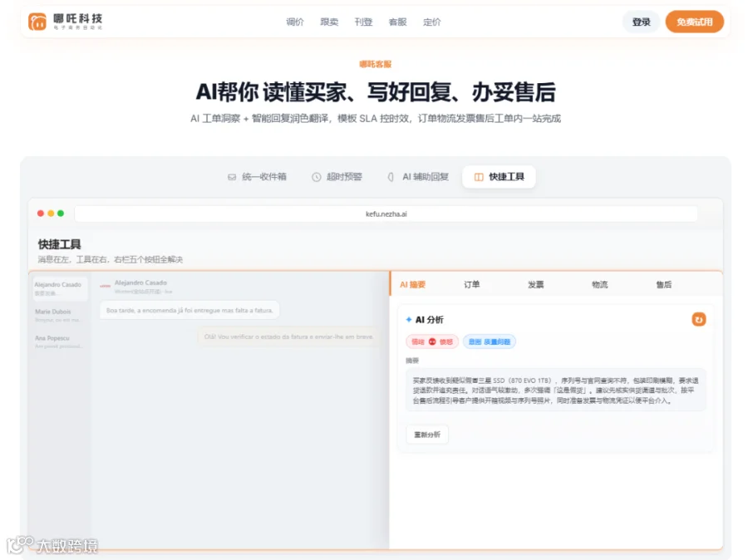This screenshot has width=748, height=560.
Task: Click the red 情绪 愤怒 tag
Action: click(432, 341)
